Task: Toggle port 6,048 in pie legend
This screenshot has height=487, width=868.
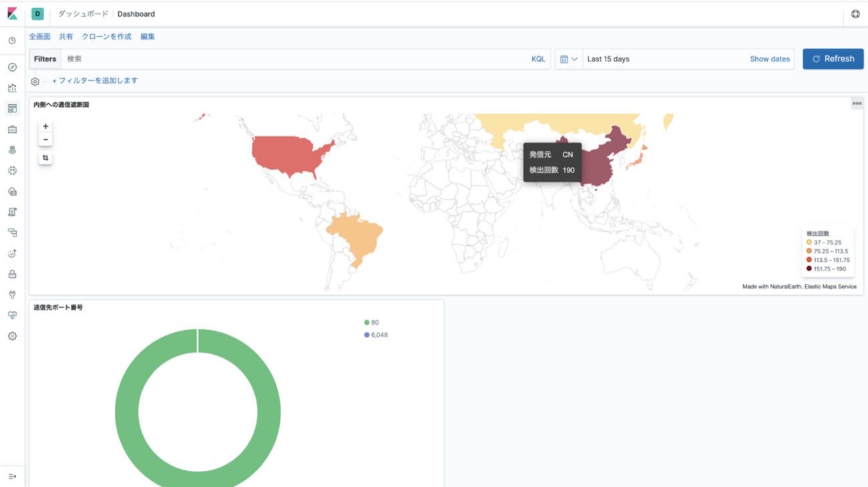Action: tap(375, 335)
